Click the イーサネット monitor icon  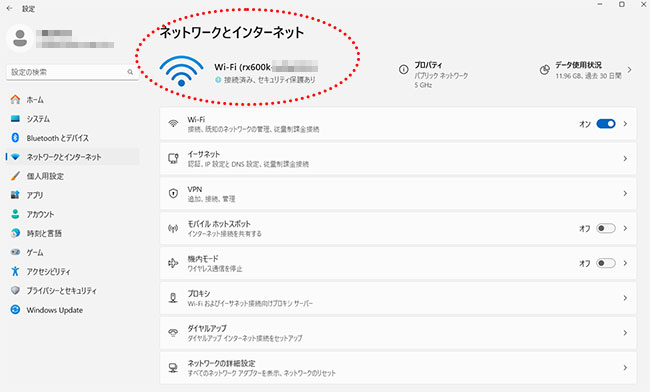(x=173, y=158)
